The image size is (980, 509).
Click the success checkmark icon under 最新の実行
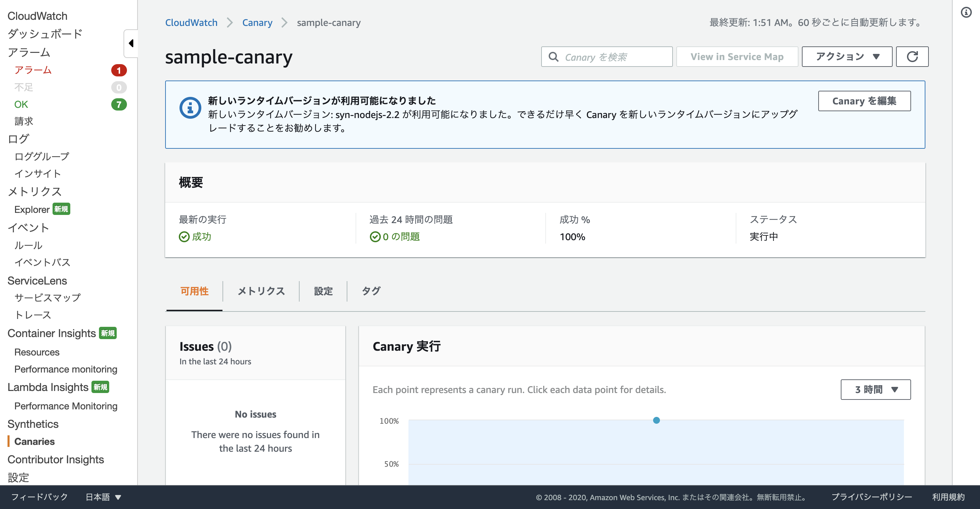coord(184,237)
